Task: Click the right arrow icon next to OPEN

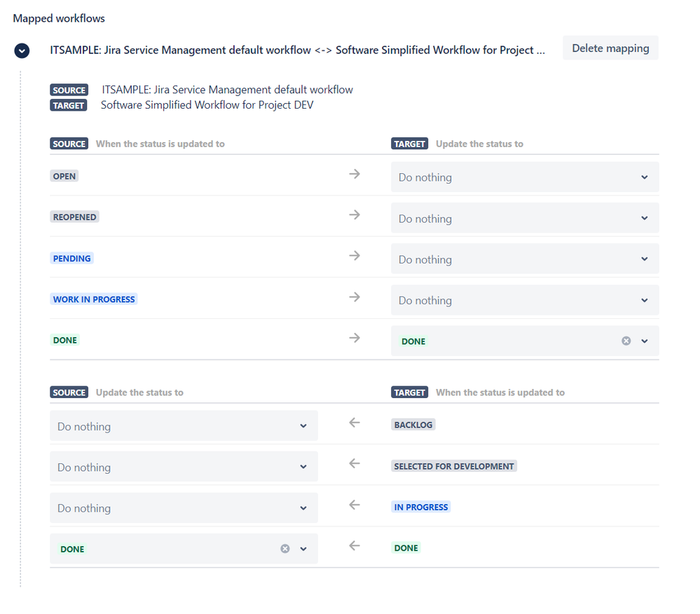Action: [354, 173]
